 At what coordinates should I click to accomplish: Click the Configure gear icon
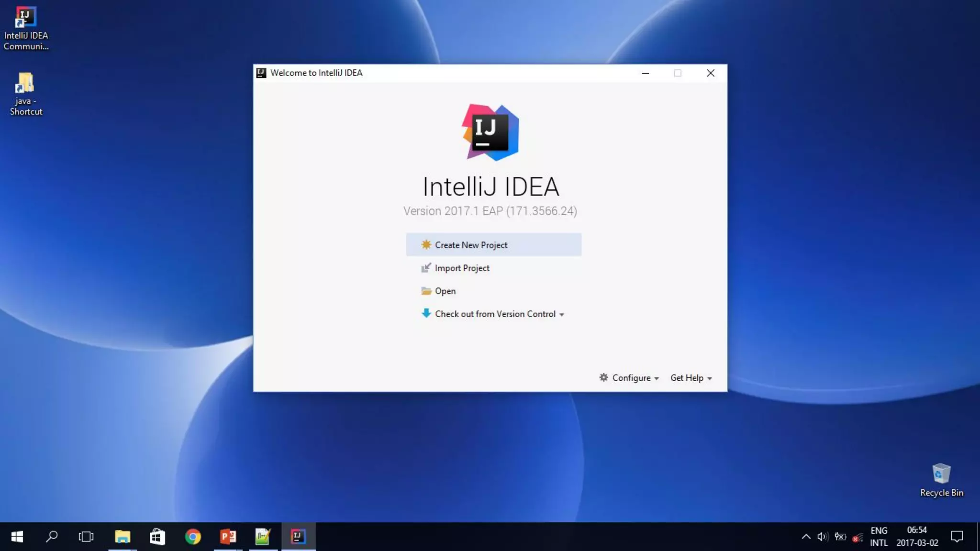click(603, 377)
